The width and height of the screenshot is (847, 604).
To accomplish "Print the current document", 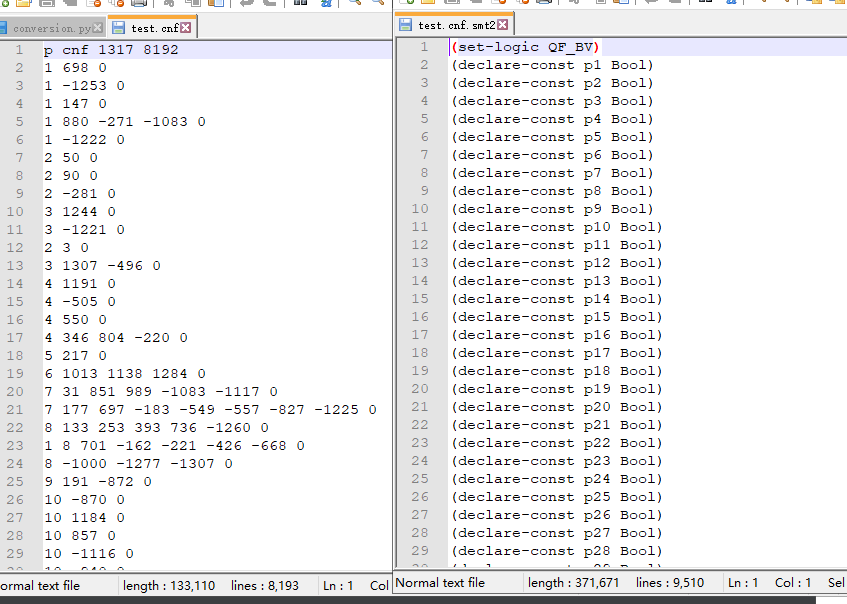I will 138,5.
